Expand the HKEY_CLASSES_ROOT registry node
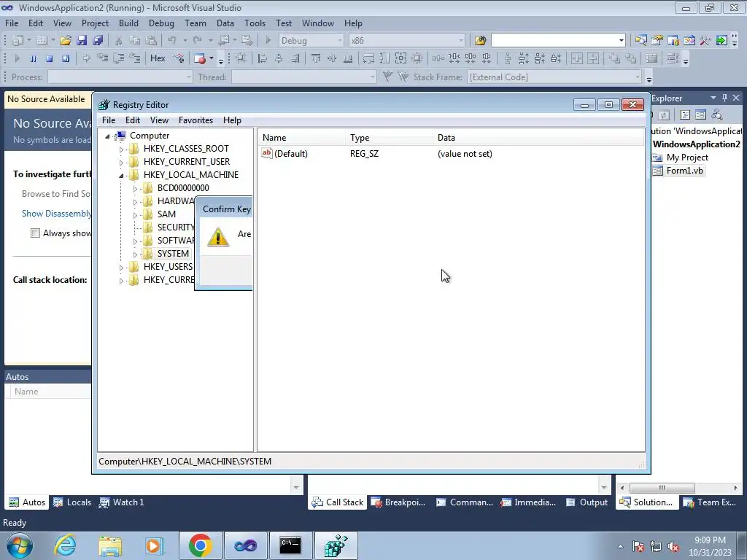Screen dimensions: 747x560 pyautogui.click(x=121, y=149)
